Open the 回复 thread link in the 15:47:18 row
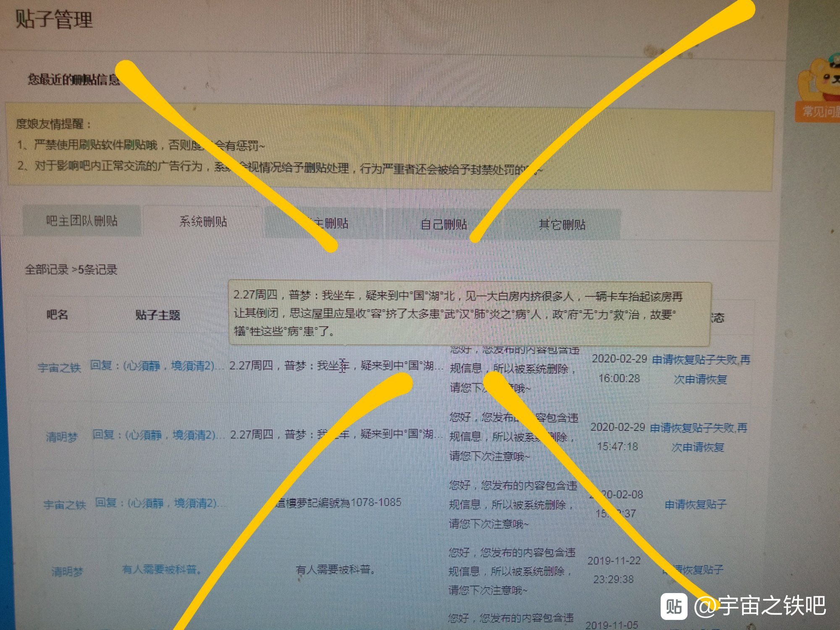 pos(158,435)
